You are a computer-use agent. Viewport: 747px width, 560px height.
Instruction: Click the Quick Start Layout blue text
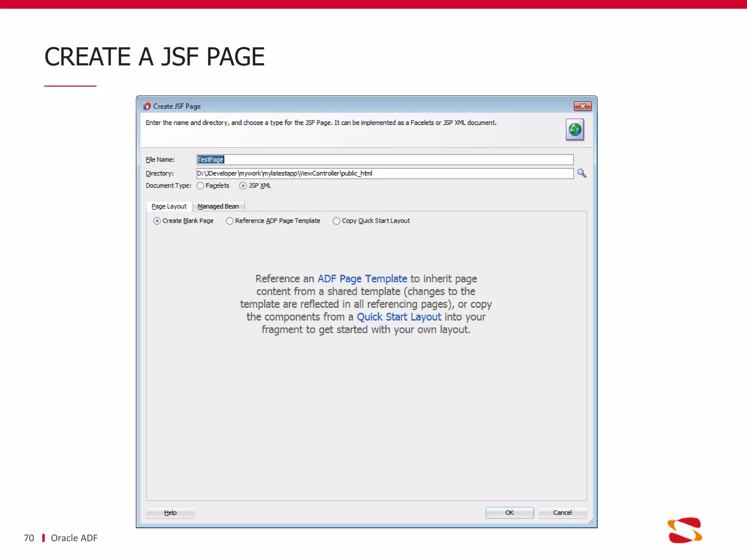(399, 317)
